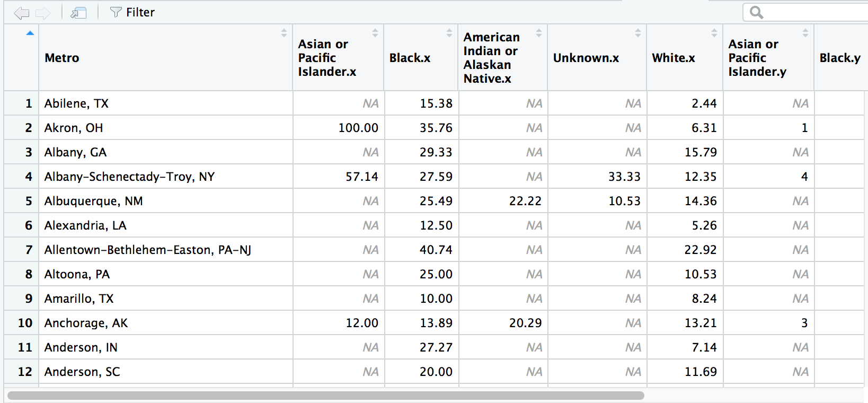Click sort arrows on White.x column
The height and width of the screenshot is (403, 868).
pos(714,33)
